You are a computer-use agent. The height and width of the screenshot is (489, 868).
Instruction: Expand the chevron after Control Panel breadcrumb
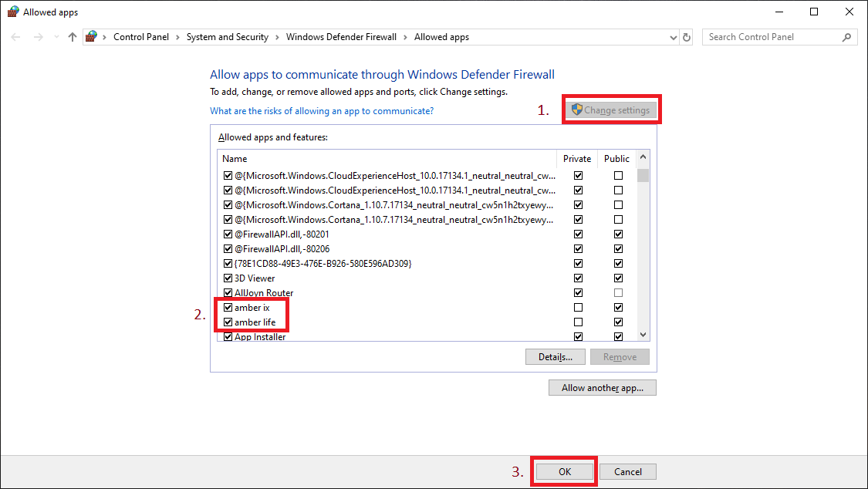coord(177,37)
